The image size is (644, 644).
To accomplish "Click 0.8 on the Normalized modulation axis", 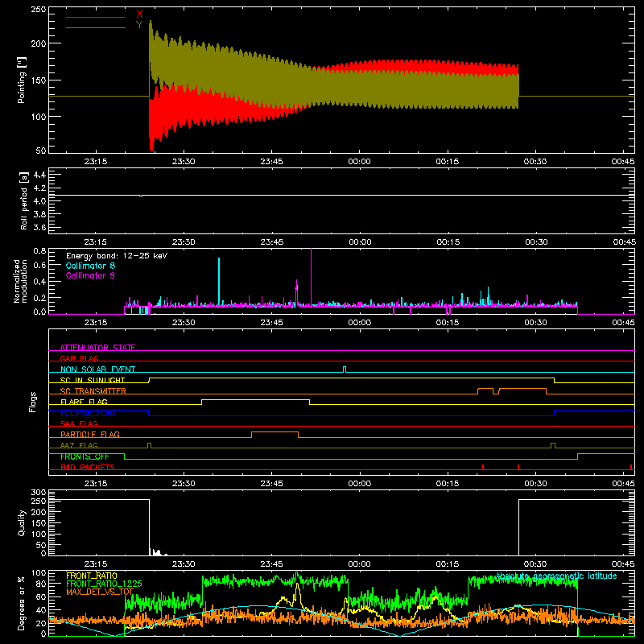I will coord(39,250).
